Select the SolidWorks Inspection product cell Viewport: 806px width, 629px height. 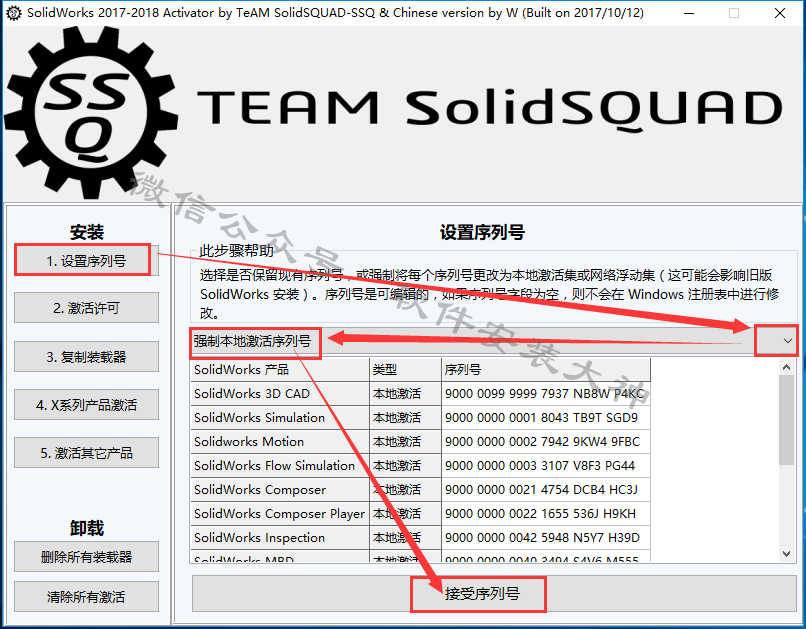click(280, 538)
